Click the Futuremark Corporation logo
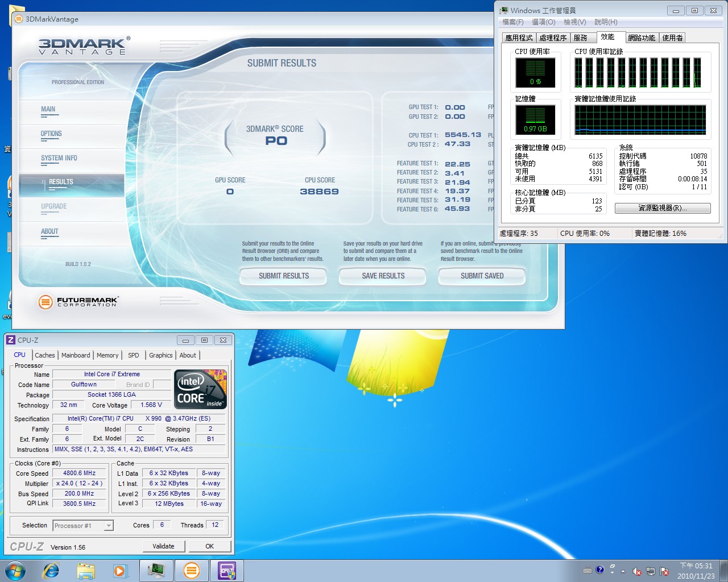Image resolution: width=728 pixels, height=582 pixels. pos(78,302)
